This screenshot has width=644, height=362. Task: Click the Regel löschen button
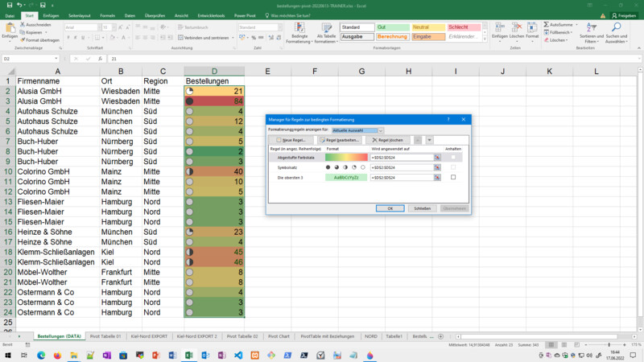(388, 140)
